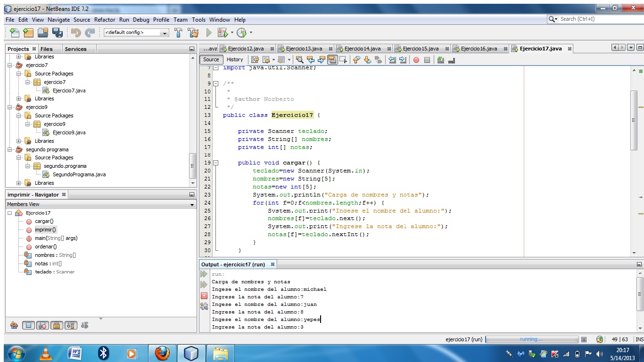Select imprimir() in the Navigator members view

pyautogui.click(x=45, y=230)
